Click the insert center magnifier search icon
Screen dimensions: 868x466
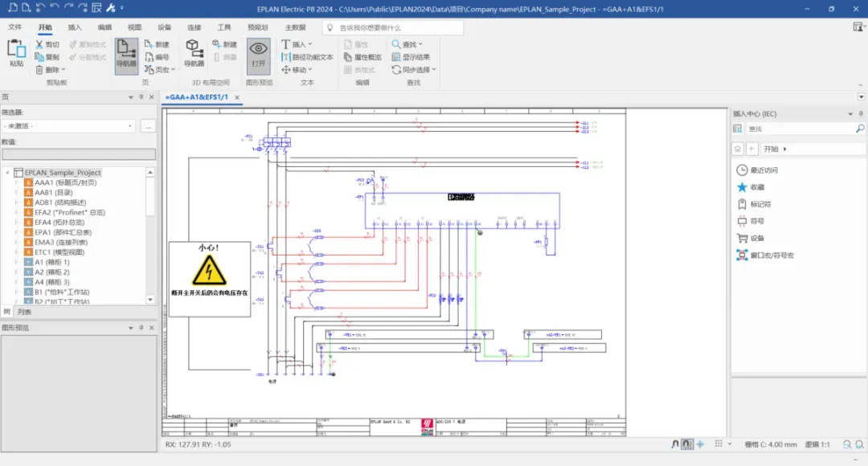(860, 129)
